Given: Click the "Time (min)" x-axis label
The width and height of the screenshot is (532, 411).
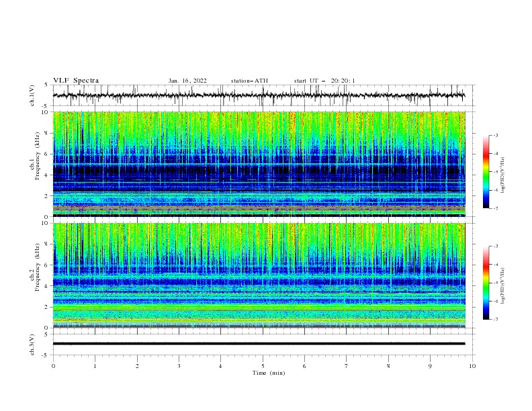Looking at the screenshot, I should [x=269, y=373].
